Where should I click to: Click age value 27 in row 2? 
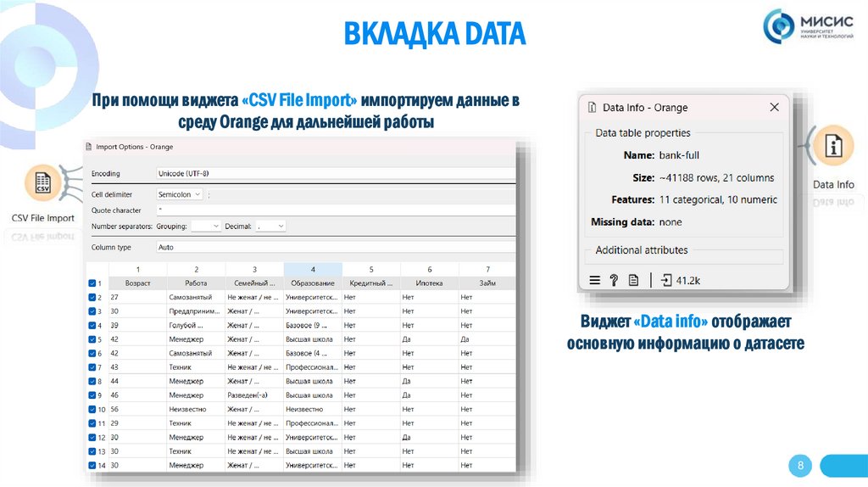(x=138, y=297)
